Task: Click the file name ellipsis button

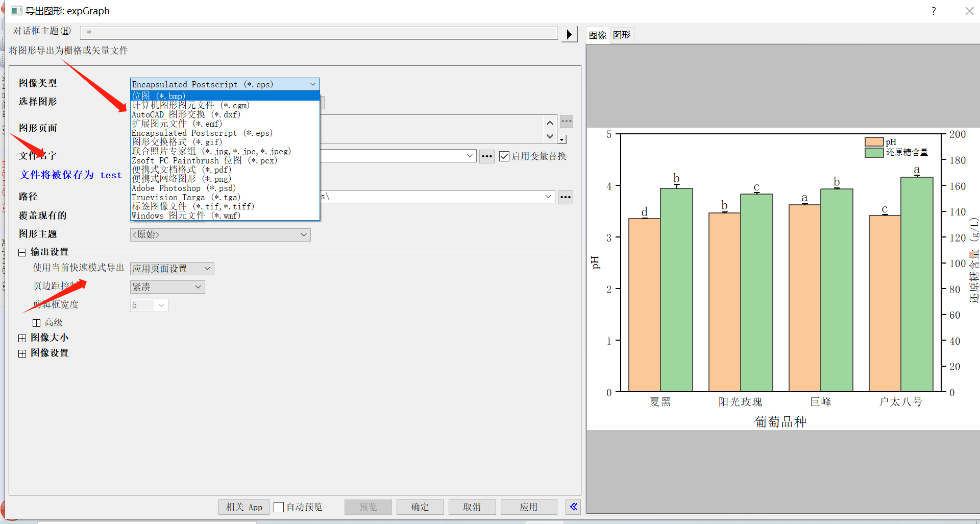Action: click(486, 156)
